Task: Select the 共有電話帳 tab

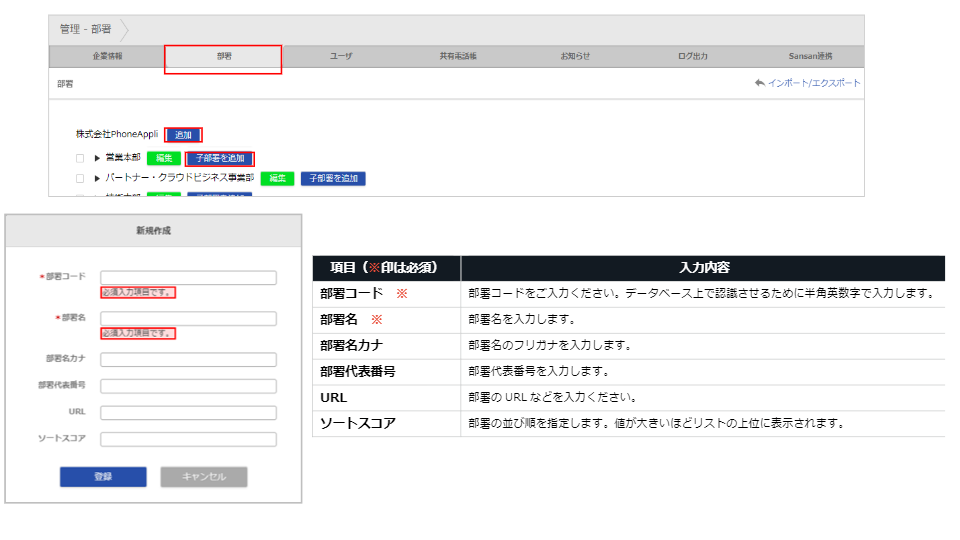Action: point(457,56)
